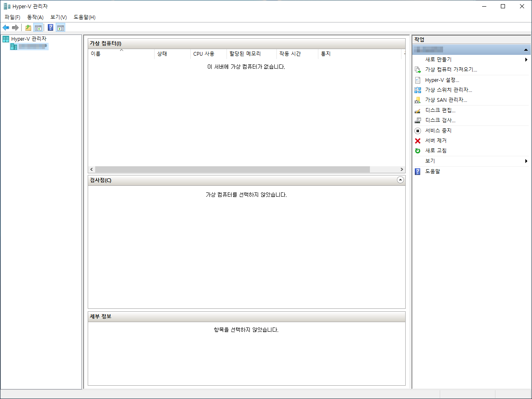
Task: Click the message '이 서버에 가상 컴퓨터가 없습니다.'
Action: [x=246, y=66]
